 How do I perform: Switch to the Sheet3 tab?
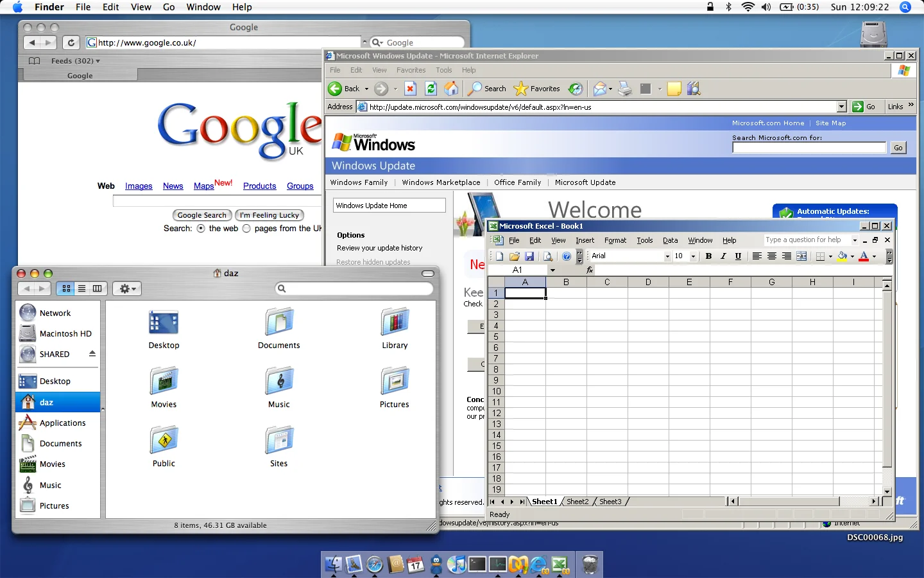(610, 502)
